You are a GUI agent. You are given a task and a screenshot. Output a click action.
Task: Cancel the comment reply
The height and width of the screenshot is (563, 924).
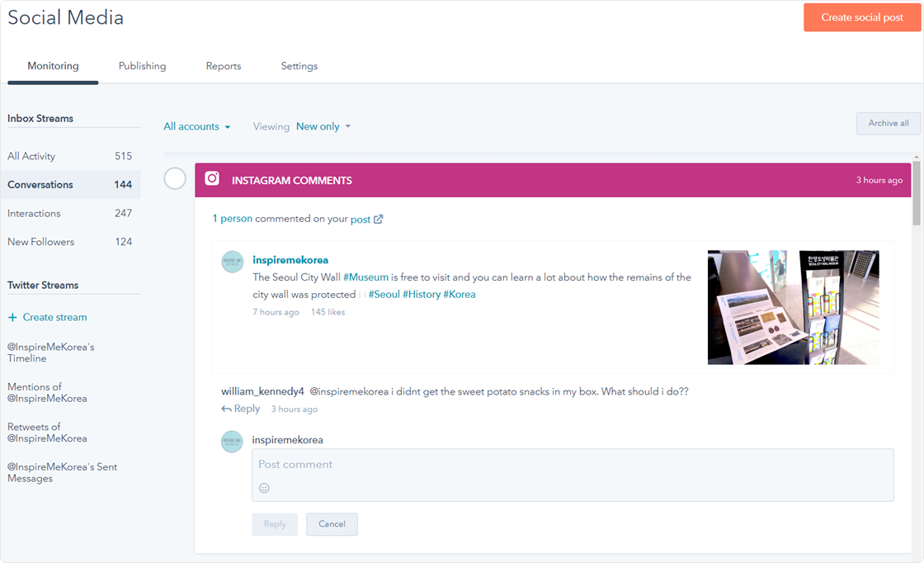[332, 524]
